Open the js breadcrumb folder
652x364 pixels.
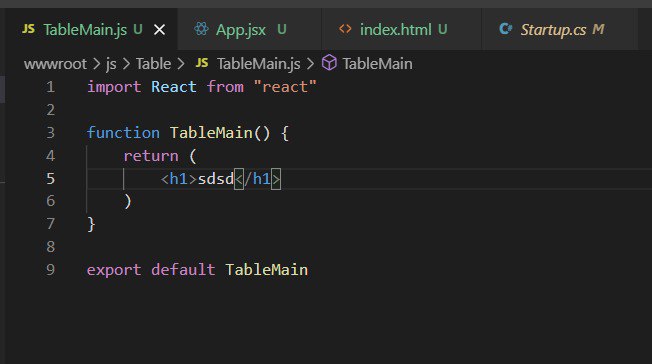click(x=111, y=64)
